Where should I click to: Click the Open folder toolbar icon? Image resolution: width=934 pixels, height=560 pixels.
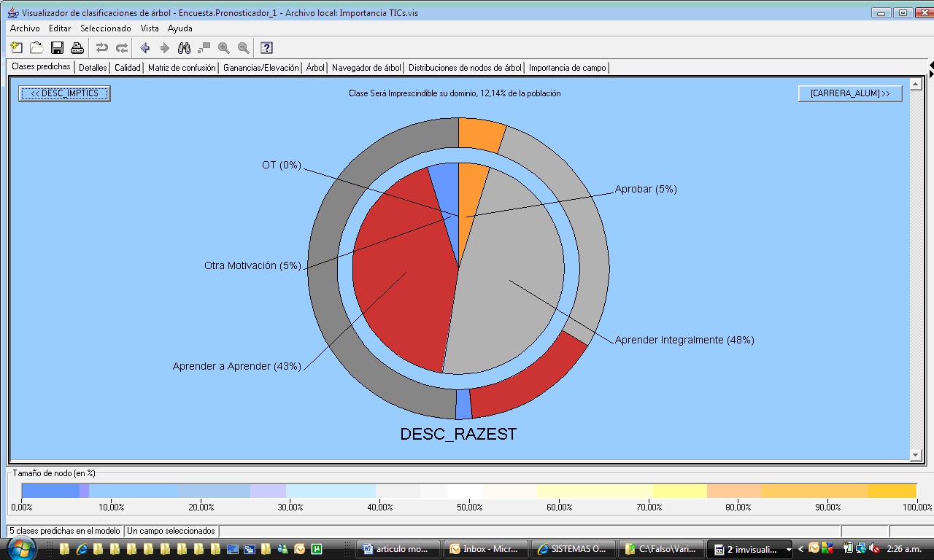point(36,48)
